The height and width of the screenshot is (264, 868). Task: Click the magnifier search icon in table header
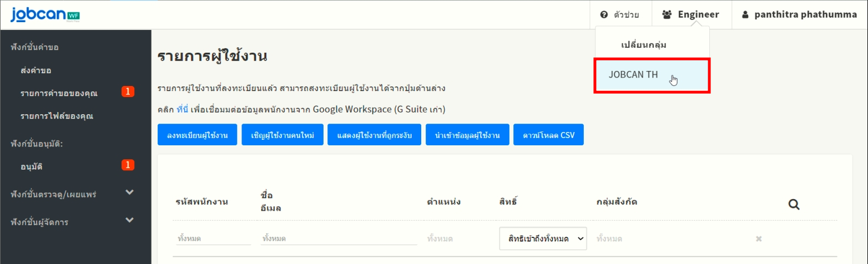(794, 205)
